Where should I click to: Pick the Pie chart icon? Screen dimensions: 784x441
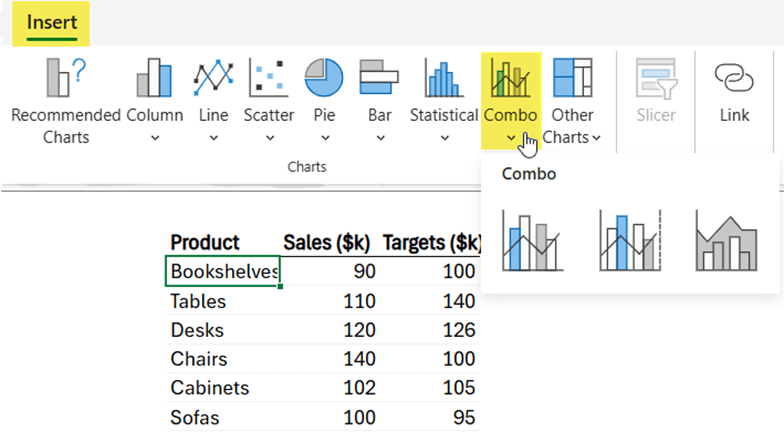point(324,78)
